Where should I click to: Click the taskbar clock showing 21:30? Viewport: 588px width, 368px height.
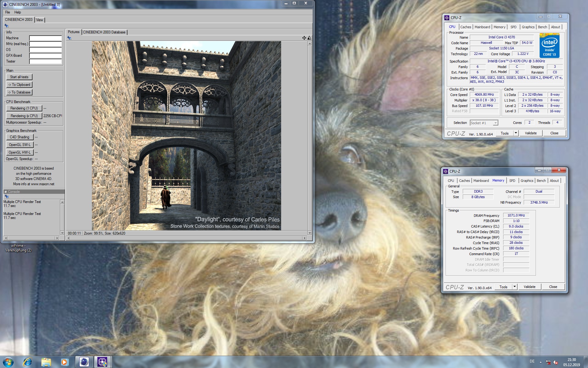(571, 362)
